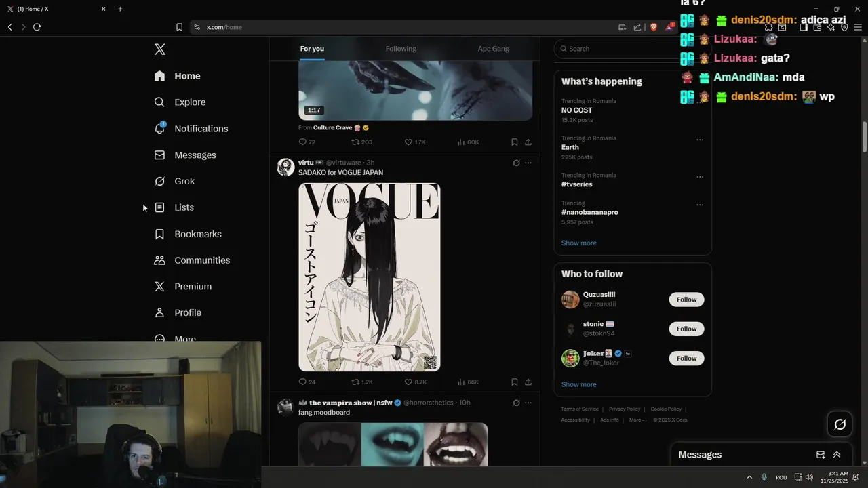Go back in the browser
Viewport: 868px width, 488px height.
point(10,27)
